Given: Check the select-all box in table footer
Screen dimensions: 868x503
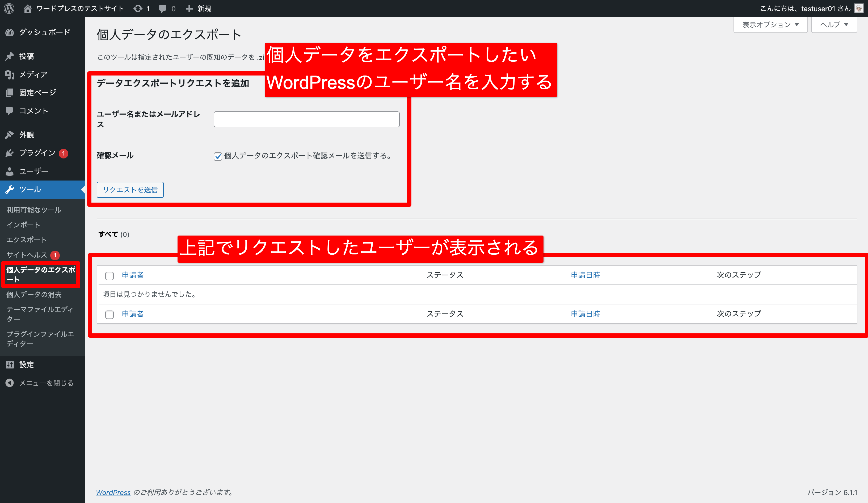Looking at the screenshot, I should (109, 314).
